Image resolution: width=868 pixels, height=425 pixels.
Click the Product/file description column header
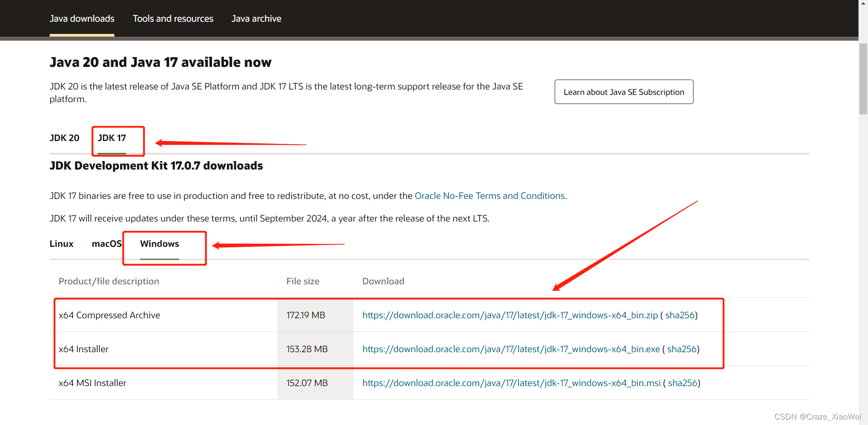tap(108, 281)
